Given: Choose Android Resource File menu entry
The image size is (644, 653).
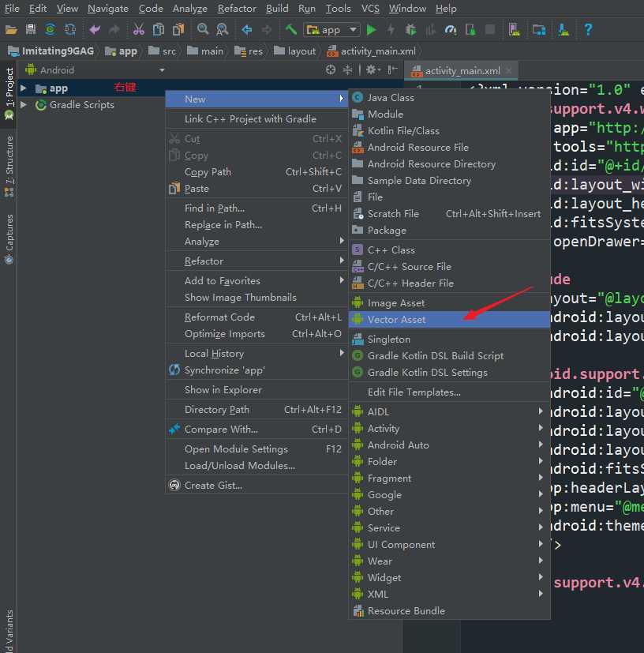Looking at the screenshot, I should (x=449, y=148).
